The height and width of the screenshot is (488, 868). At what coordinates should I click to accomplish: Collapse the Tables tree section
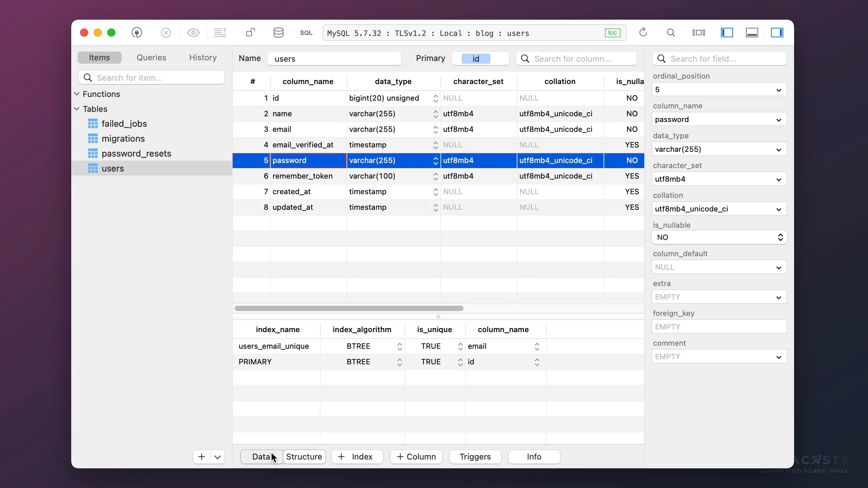pos(77,109)
